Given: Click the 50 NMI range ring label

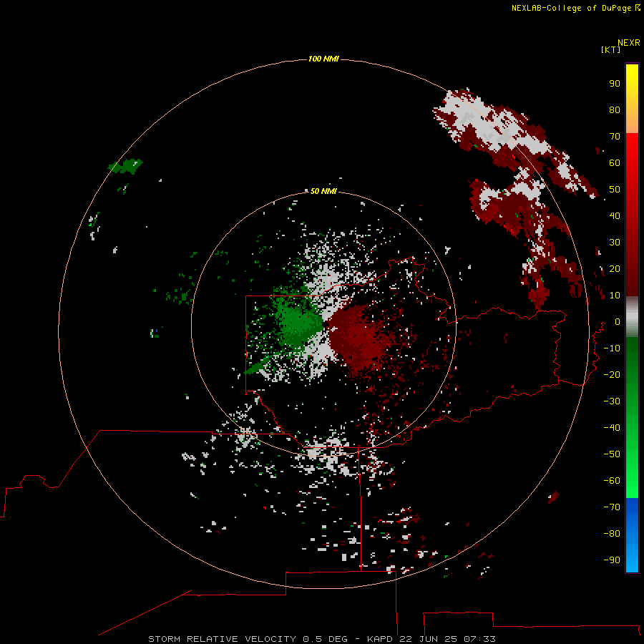Looking at the screenshot, I should click(x=323, y=191).
